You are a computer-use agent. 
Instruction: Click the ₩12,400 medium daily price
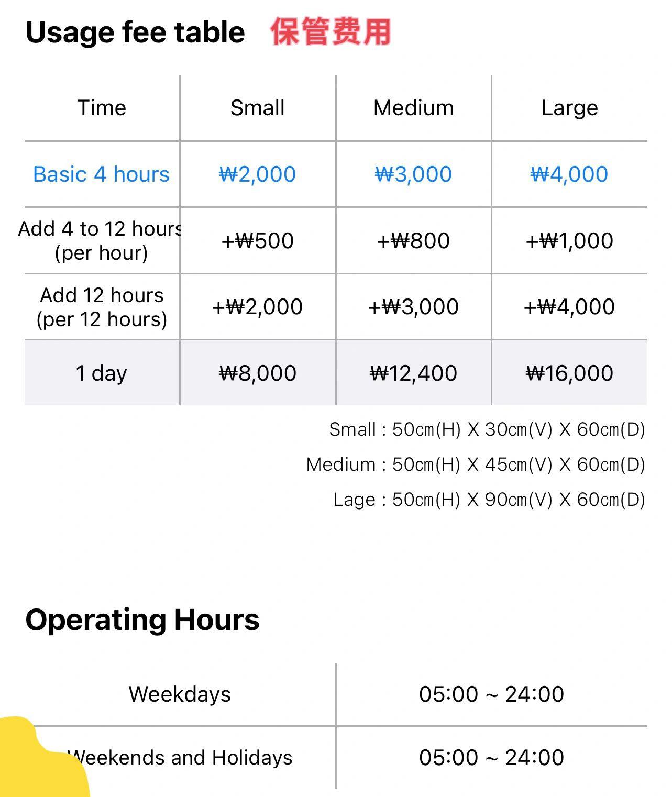click(413, 373)
